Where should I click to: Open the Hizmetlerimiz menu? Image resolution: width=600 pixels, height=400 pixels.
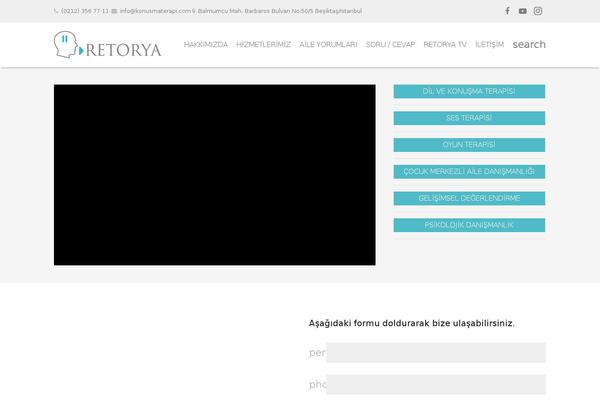(263, 44)
